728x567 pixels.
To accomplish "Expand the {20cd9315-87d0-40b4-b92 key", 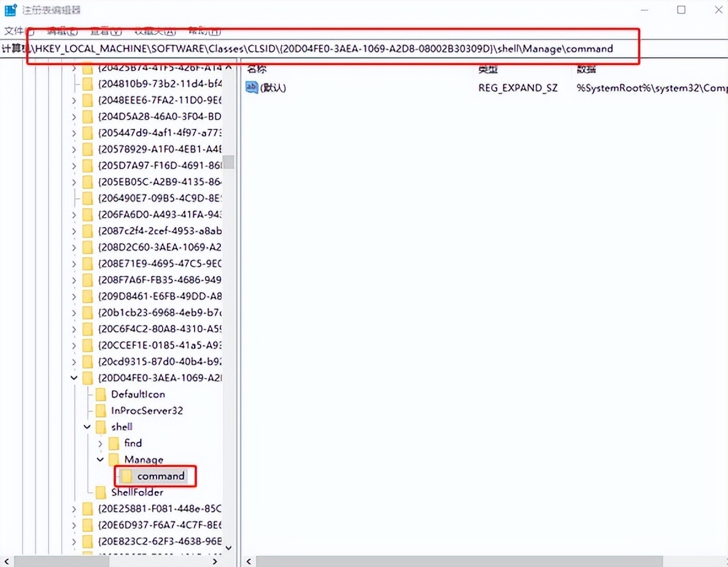I will (74, 362).
